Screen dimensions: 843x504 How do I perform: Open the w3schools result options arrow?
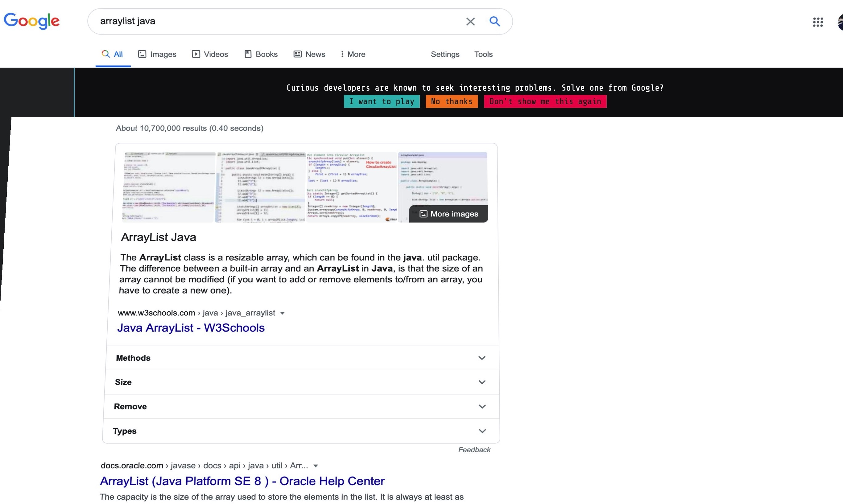tap(282, 313)
